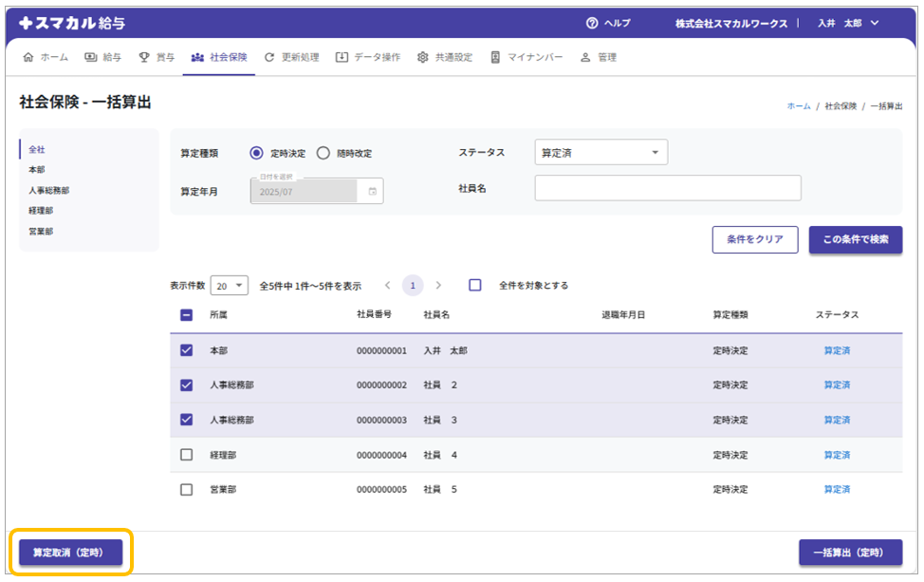Click the この条件で検索 button
This screenshot has height=582, width=924.
click(855, 239)
